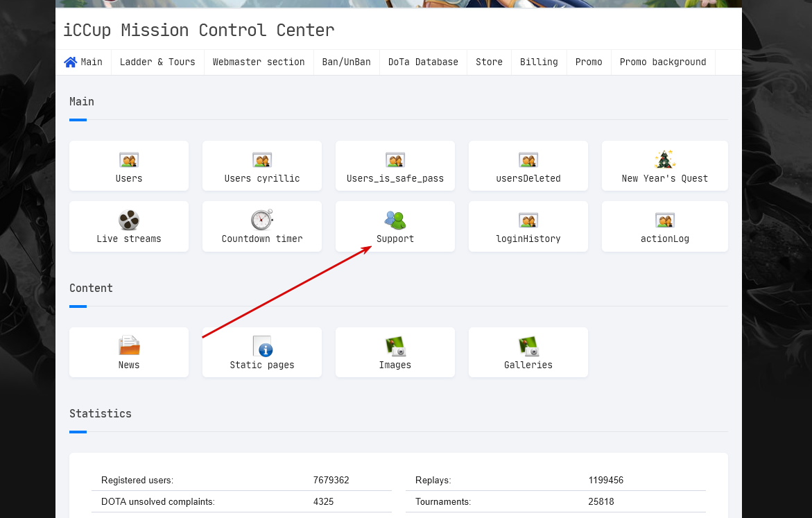Image resolution: width=812 pixels, height=518 pixels.
Task: Open the Live streams link label
Action: coord(129,239)
